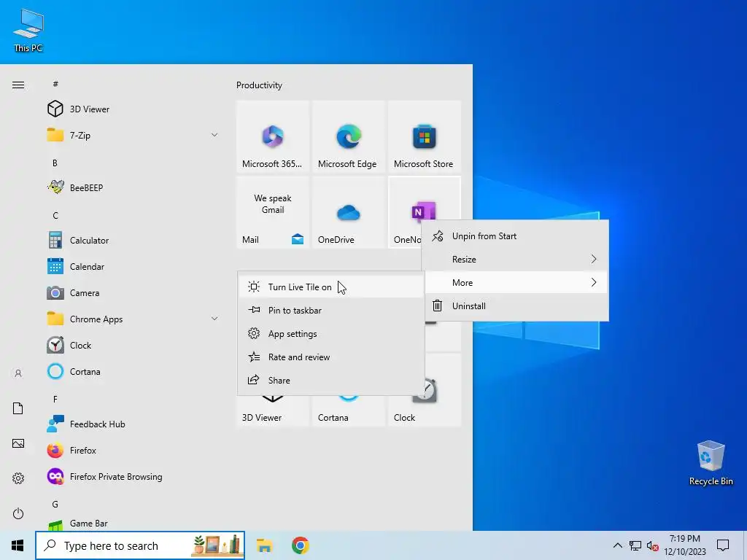Viewport: 747px width, 560px height.
Task: Click the Power icon in Start
Action: pos(18,513)
